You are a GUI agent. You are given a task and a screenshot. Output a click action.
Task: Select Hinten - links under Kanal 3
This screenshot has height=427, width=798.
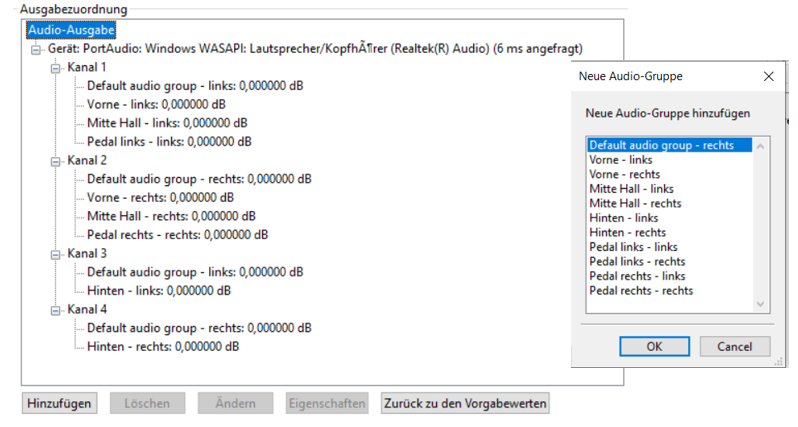pyautogui.click(x=158, y=291)
